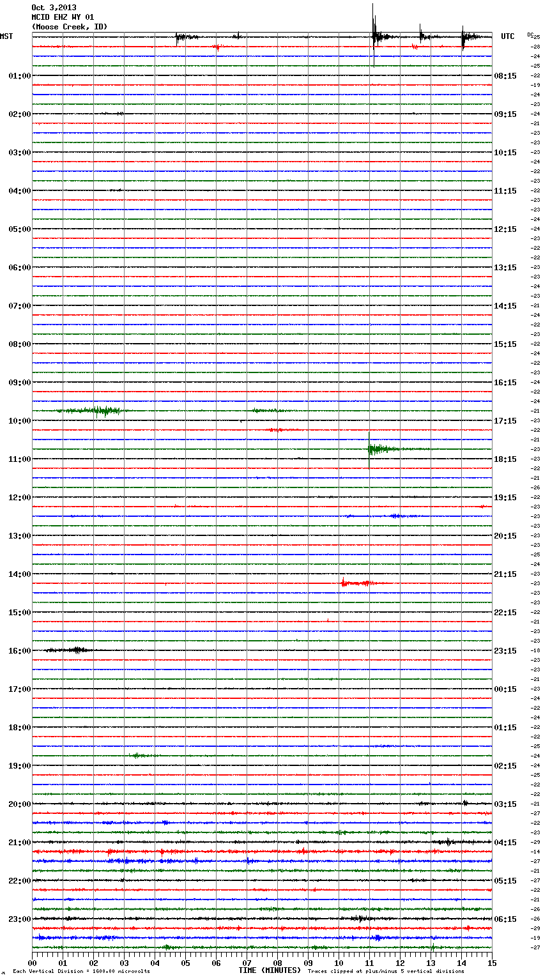The height and width of the screenshot is (980, 543).
Task: Select the 17:00 MST hour label
Action: click(20, 689)
